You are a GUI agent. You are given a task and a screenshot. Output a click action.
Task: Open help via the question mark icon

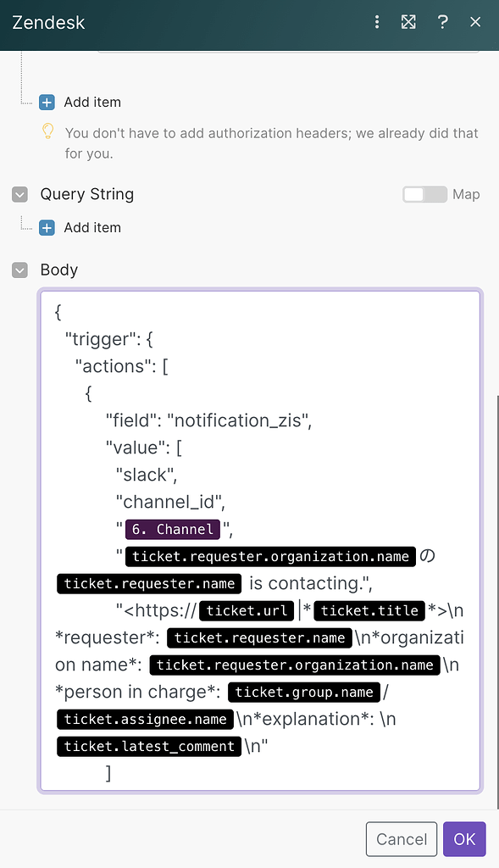tap(442, 22)
